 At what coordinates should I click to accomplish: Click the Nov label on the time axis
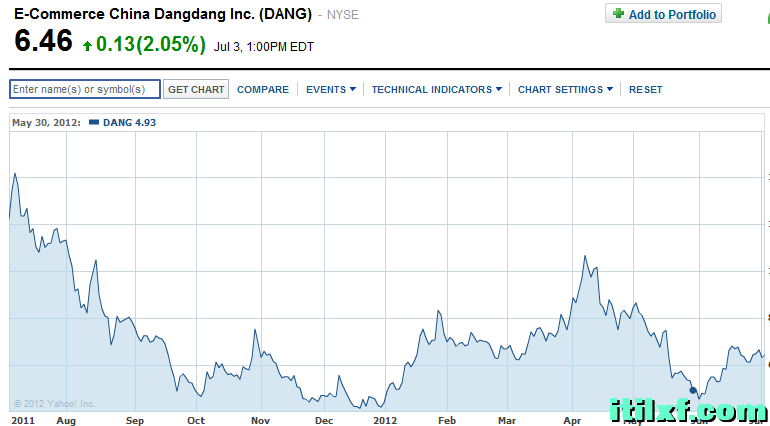(261, 421)
